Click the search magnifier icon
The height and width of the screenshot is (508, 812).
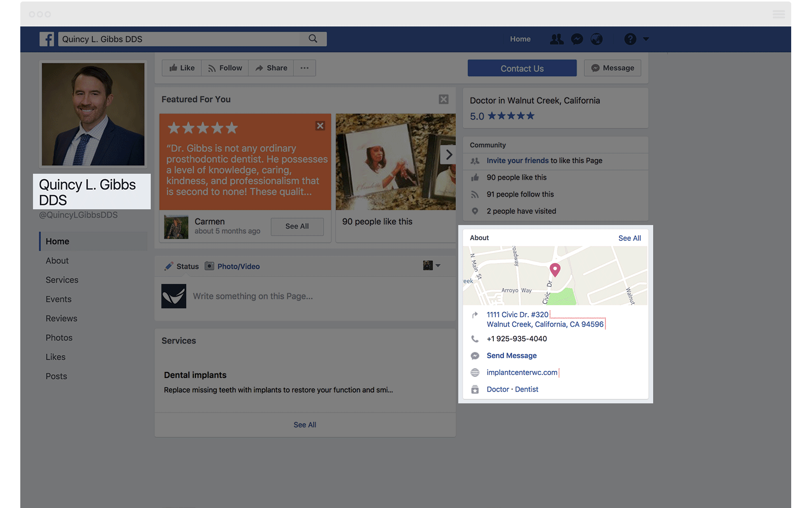[313, 39]
